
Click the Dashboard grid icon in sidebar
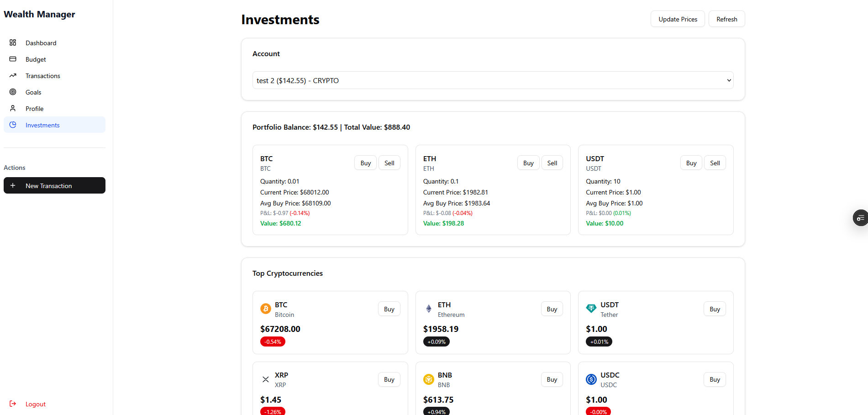click(13, 42)
